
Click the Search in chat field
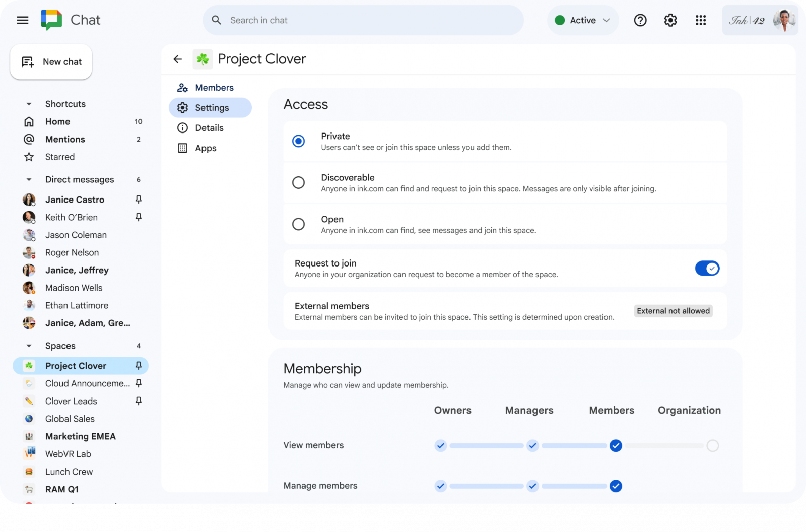[x=363, y=20]
